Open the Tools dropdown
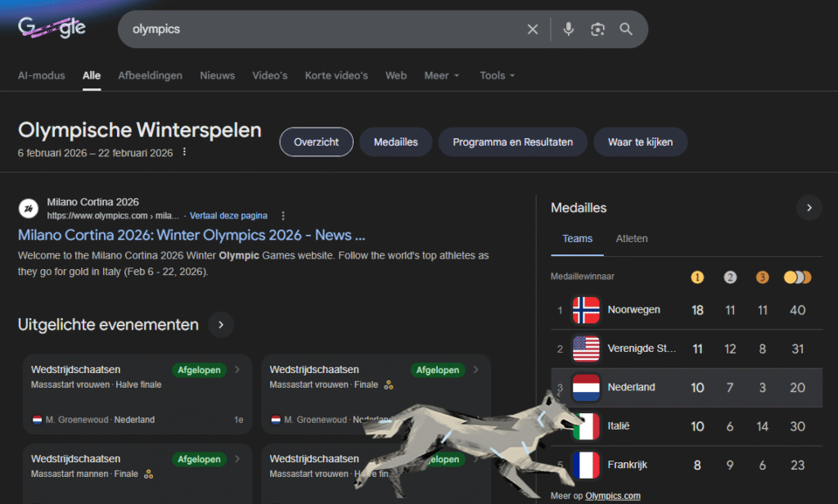Screen dimensions: 838x504 coord(497,75)
